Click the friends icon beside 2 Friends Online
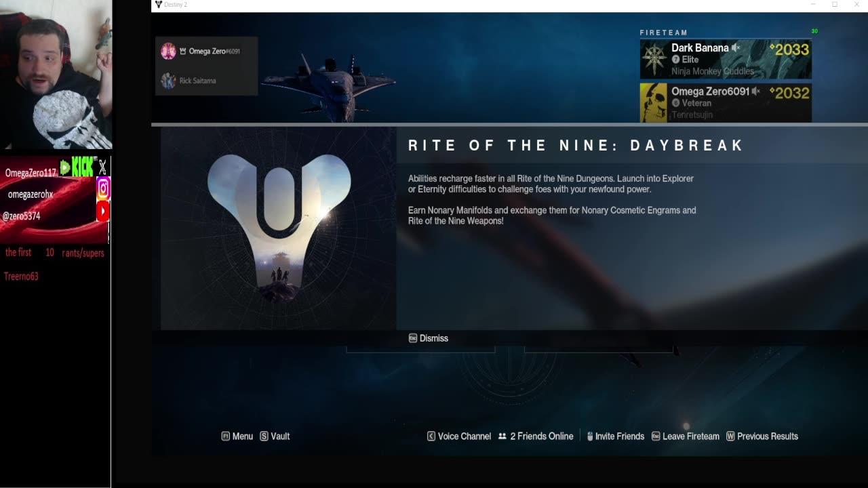The image size is (868, 488). point(502,436)
